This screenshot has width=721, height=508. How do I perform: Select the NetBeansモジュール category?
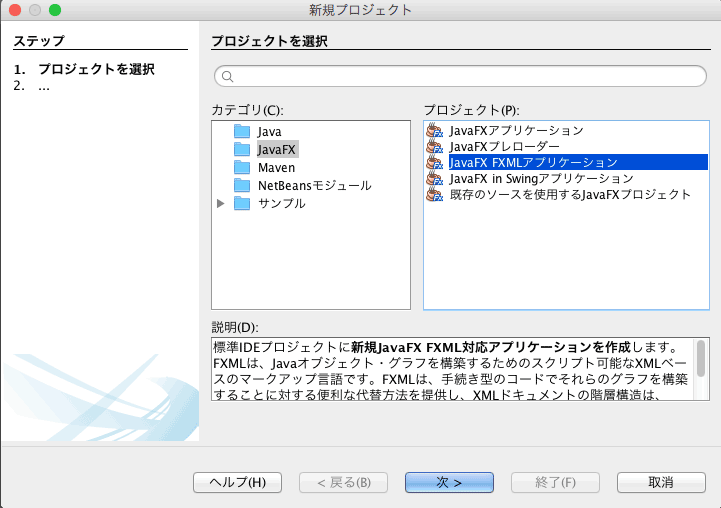pyautogui.click(x=315, y=185)
